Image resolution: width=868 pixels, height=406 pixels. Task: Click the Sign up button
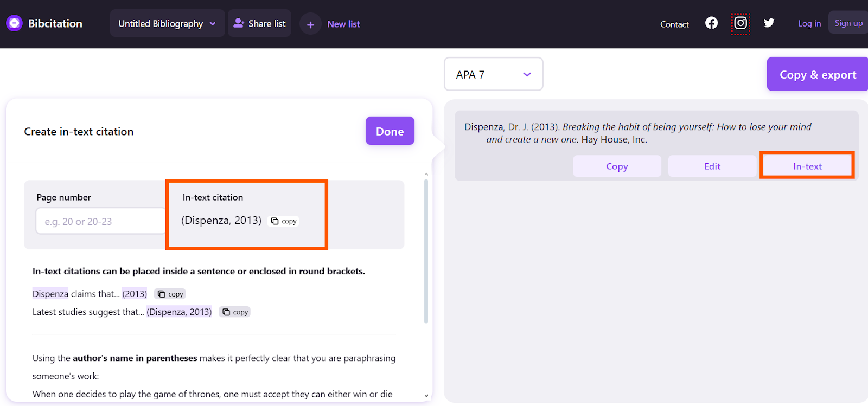[x=848, y=23]
